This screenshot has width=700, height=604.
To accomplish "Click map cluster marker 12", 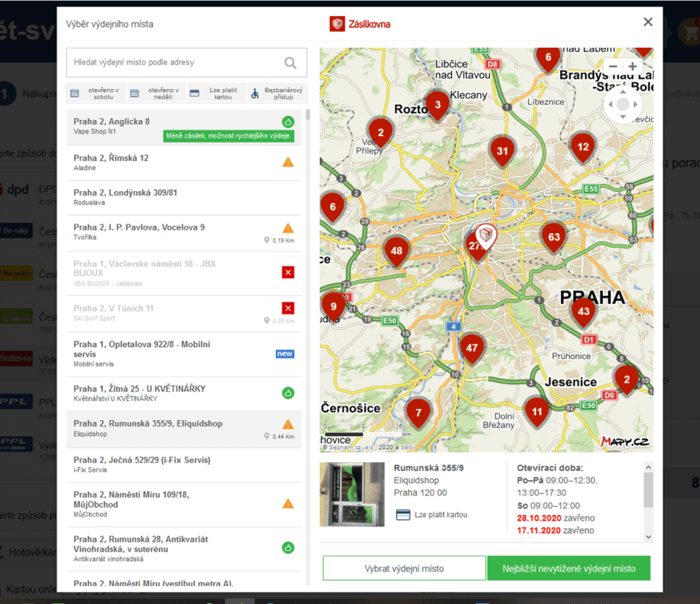I will pyautogui.click(x=582, y=147).
